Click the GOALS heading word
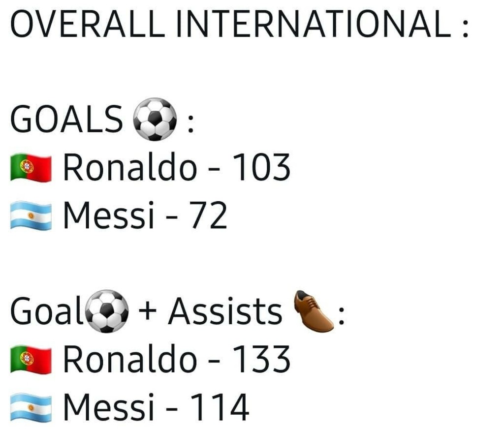The width and height of the screenshot is (504, 430). pyautogui.click(x=66, y=119)
